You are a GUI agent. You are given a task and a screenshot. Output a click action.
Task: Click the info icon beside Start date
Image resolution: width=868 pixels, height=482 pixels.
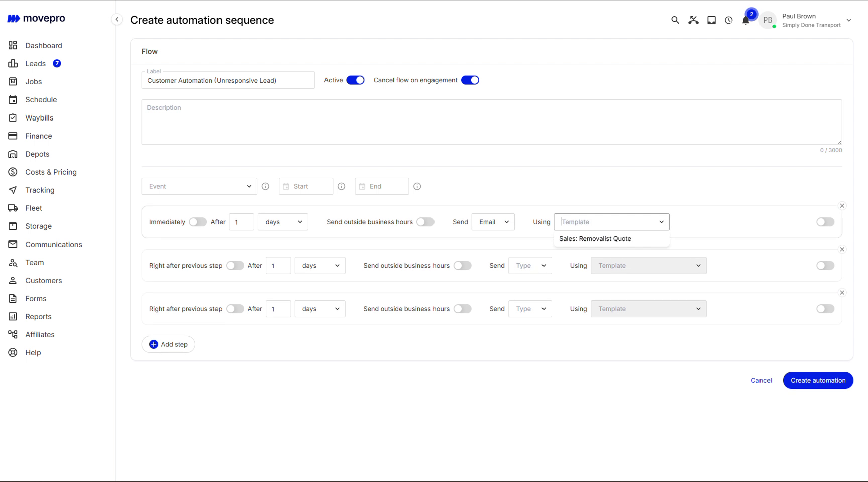(341, 186)
